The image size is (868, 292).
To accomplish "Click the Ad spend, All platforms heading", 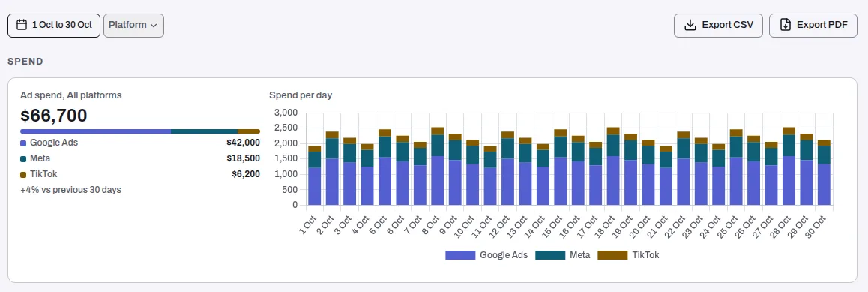I will pos(71,95).
